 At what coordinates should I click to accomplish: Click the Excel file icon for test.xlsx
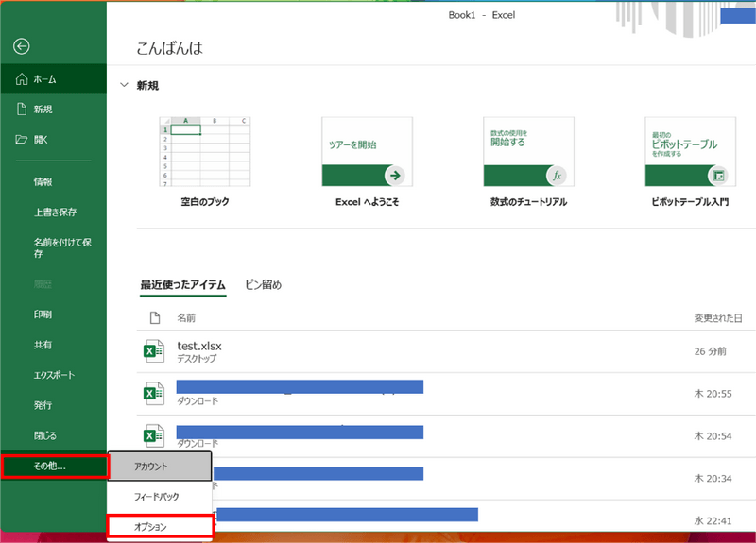153,351
